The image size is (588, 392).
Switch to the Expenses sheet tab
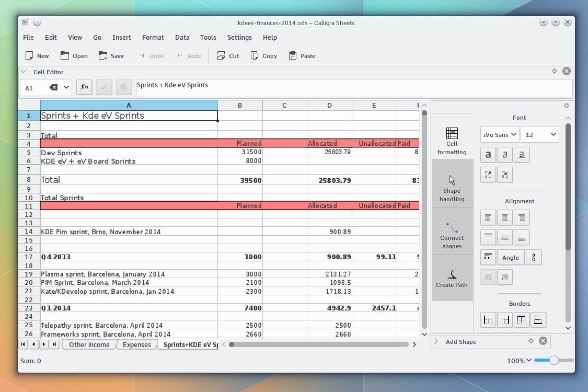click(x=137, y=344)
